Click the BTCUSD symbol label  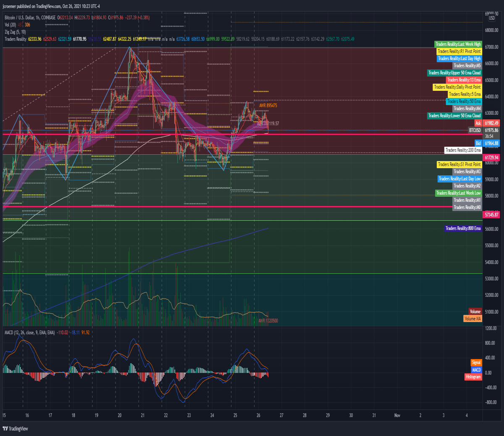(x=475, y=130)
